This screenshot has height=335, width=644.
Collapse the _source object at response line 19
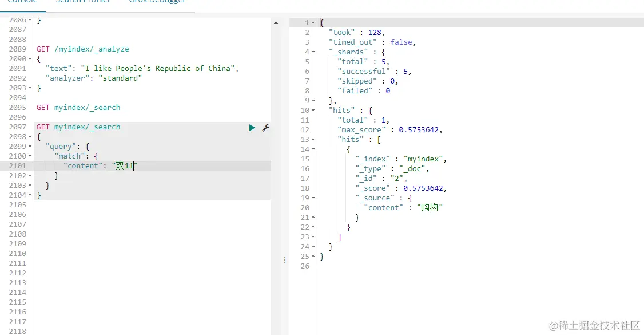pyautogui.click(x=313, y=198)
